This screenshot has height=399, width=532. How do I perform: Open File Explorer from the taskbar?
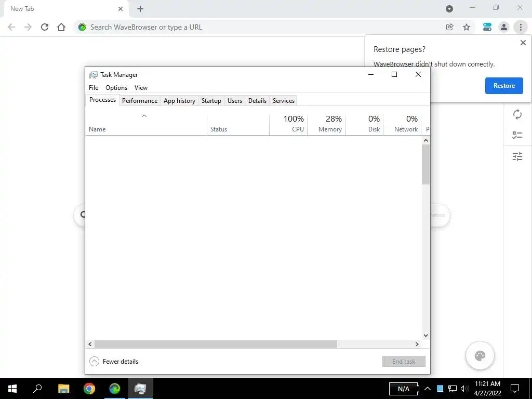(63, 389)
